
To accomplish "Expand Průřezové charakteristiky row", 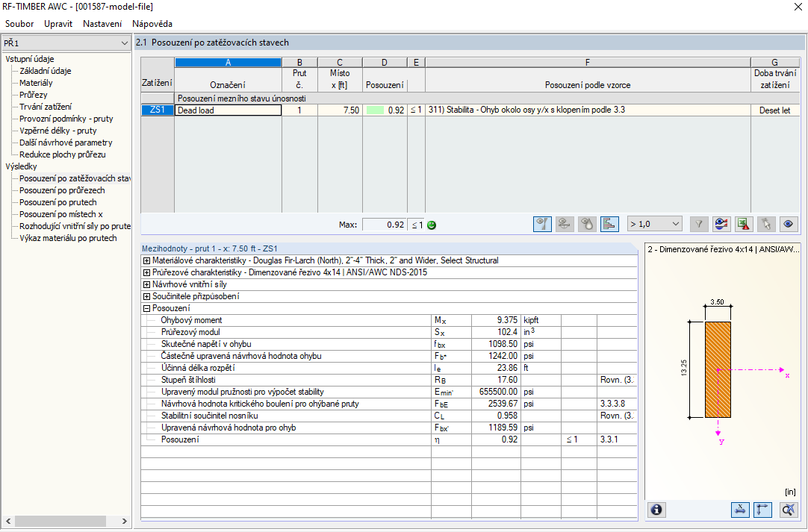I will pos(147,273).
